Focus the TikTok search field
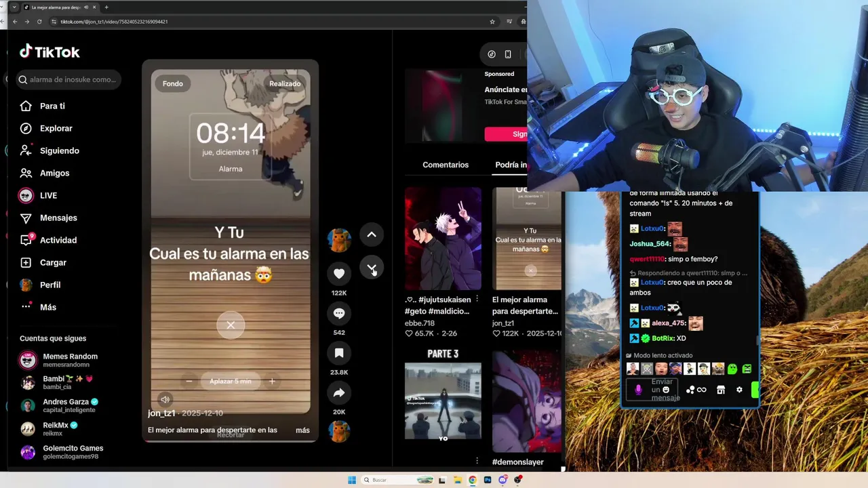Image resolution: width=868 pixels, height=488 pixels. pyautogui.click(x=68, y=79)
